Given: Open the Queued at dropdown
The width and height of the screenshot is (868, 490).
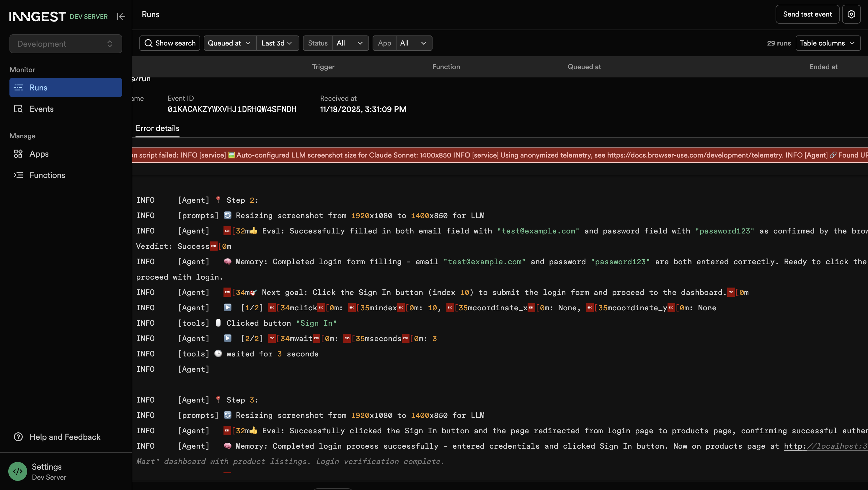Looking at the screenshot, I should coord(230,43).
